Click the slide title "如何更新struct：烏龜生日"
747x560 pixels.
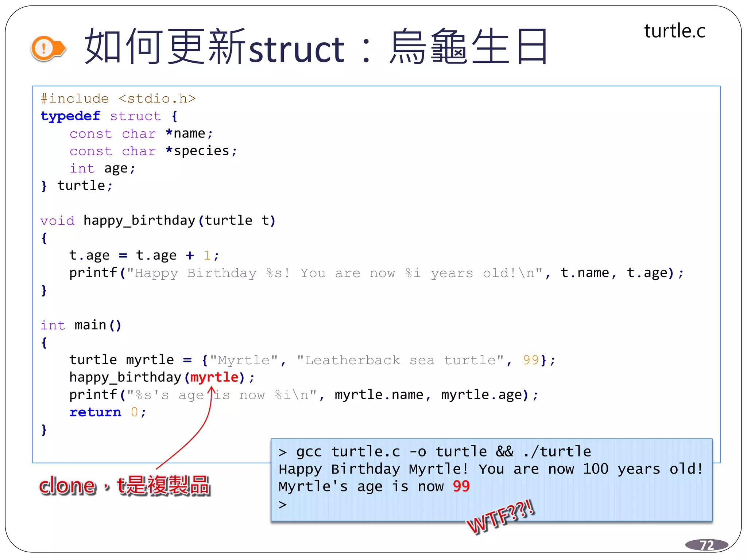pyautogui.click(x=316, y=47)
